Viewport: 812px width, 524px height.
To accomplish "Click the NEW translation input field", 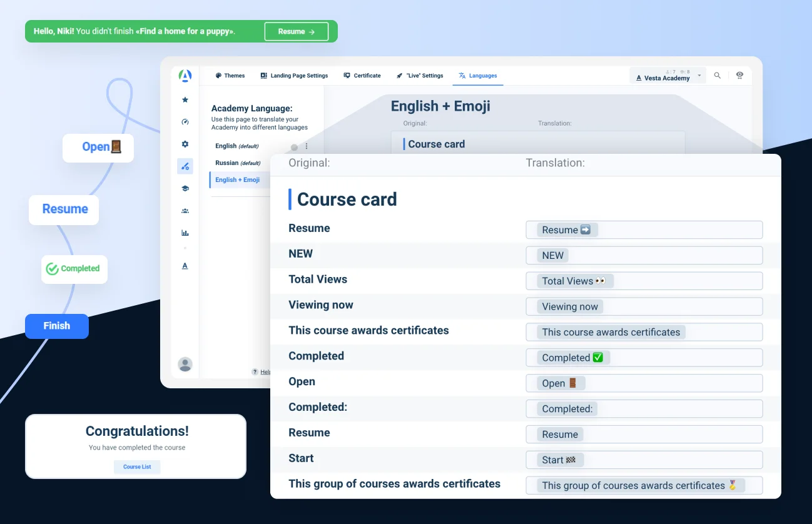I will (x=644, y=255).
